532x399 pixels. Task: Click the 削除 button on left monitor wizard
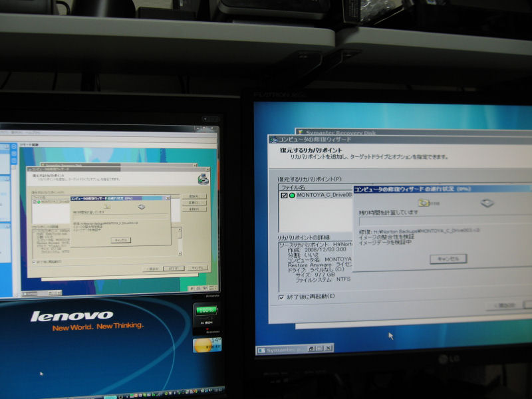tap(194, 209)
